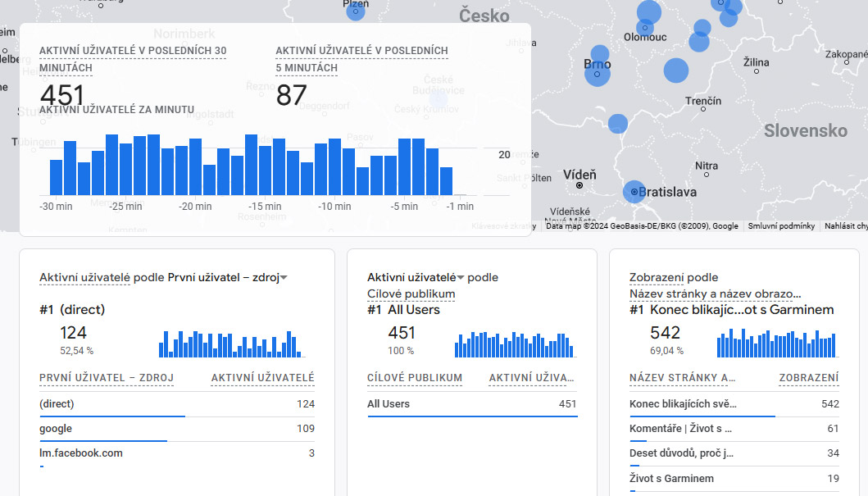
Task: Click the 100 % share under All Users
Action: point(401,351)
